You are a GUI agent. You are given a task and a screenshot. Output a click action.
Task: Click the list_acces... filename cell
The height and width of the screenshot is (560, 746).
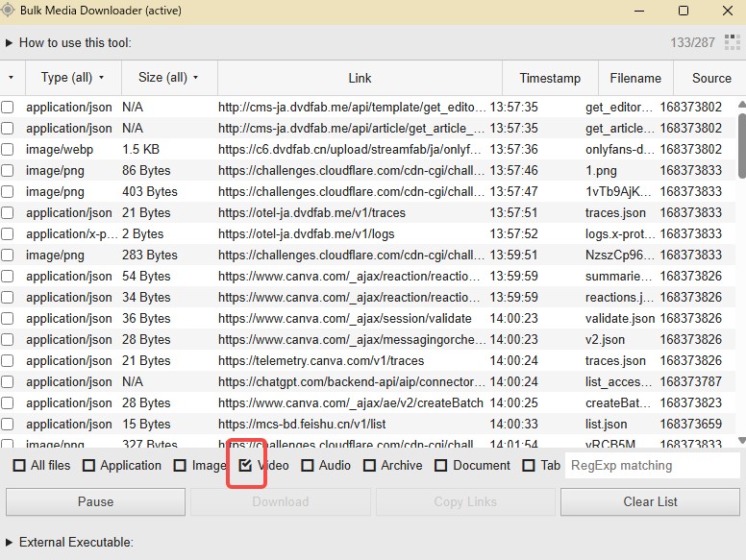click(619, 381)
